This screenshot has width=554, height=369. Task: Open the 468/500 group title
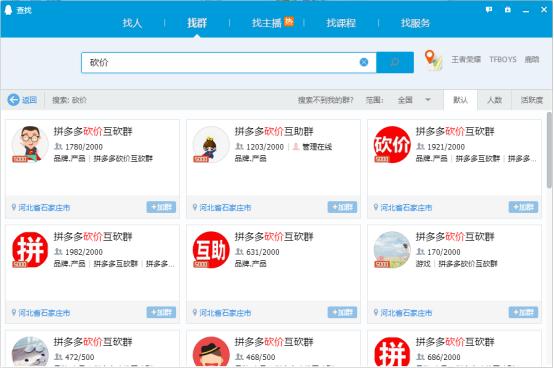[274, 342]
